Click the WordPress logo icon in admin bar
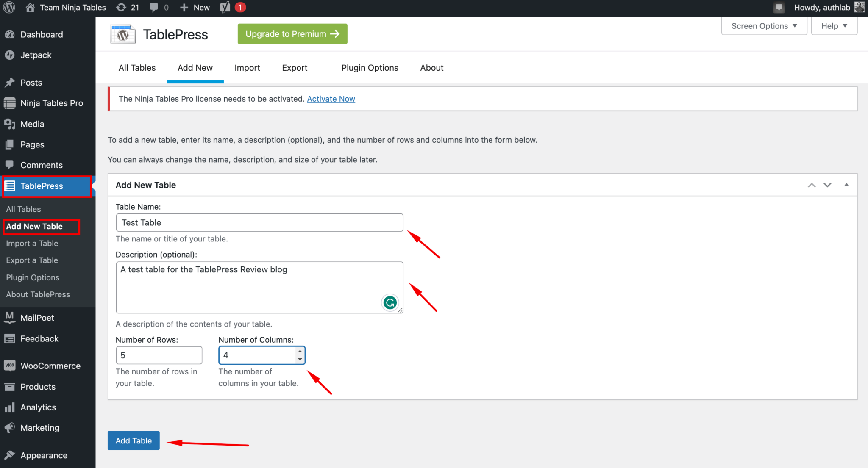Image resolution: width=868 pixels, height=468 pixels. [9, 7]
